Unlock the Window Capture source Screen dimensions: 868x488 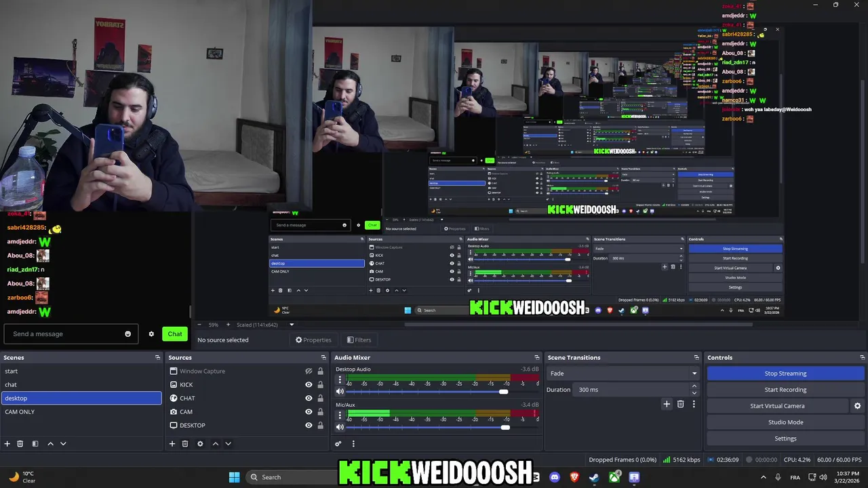point(320,371)
